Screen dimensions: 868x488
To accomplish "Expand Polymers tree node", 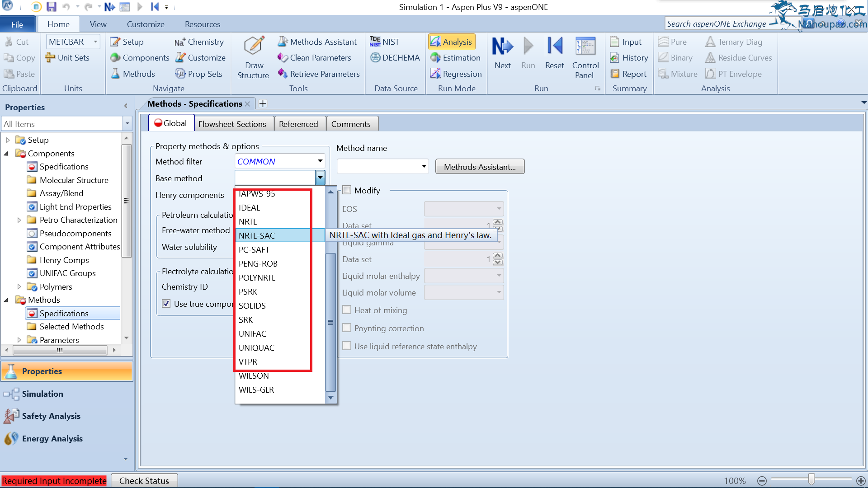I will click(x=19, y=286).
